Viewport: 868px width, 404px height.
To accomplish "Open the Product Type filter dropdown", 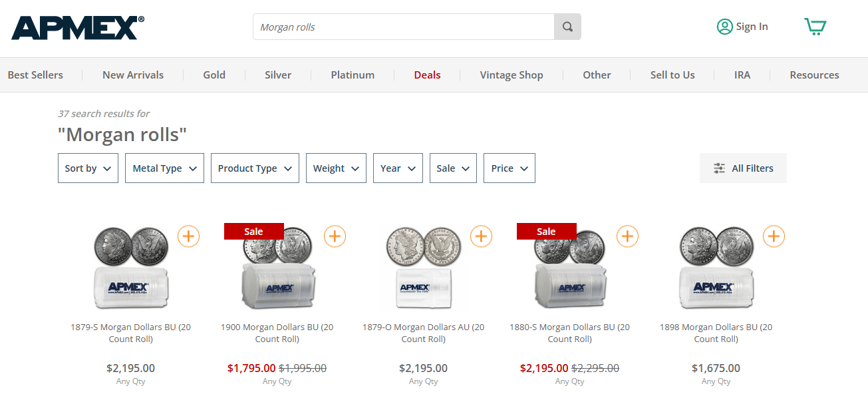I will click(x=255, y=168).
